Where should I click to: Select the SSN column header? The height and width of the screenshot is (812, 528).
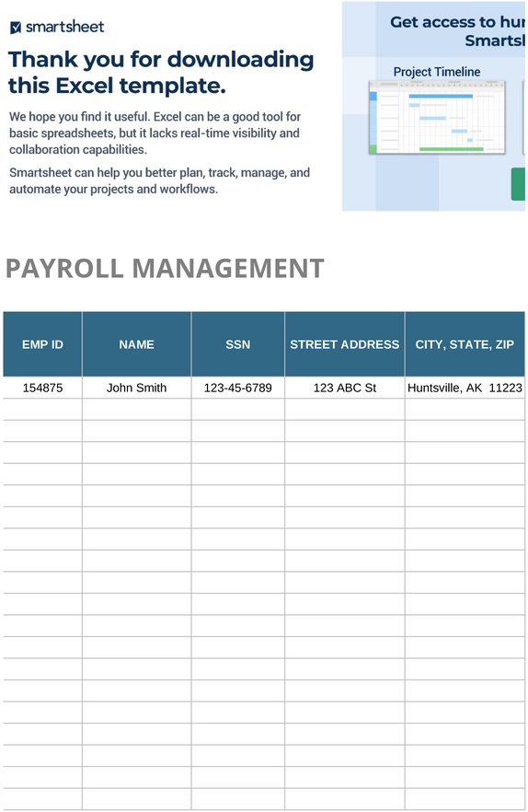click(x=238, y=344)
